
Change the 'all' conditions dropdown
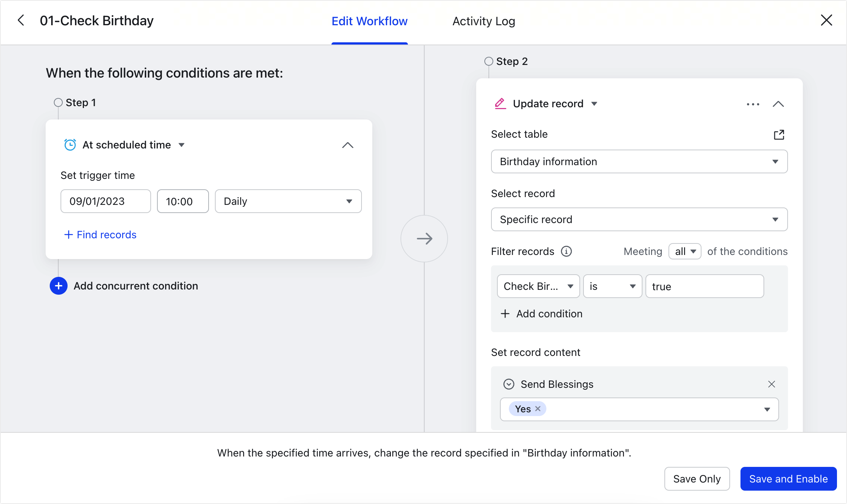tap(684, 251)
